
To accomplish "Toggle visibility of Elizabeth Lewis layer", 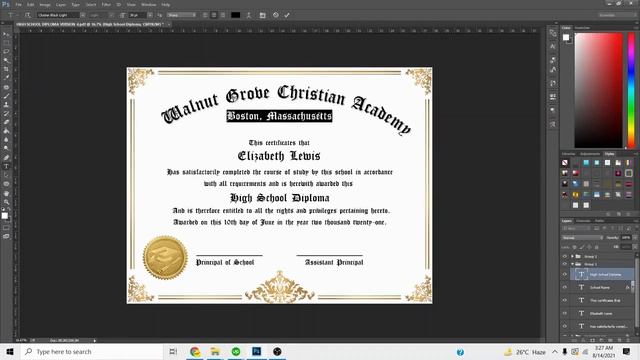I will (x=565, y=313).
